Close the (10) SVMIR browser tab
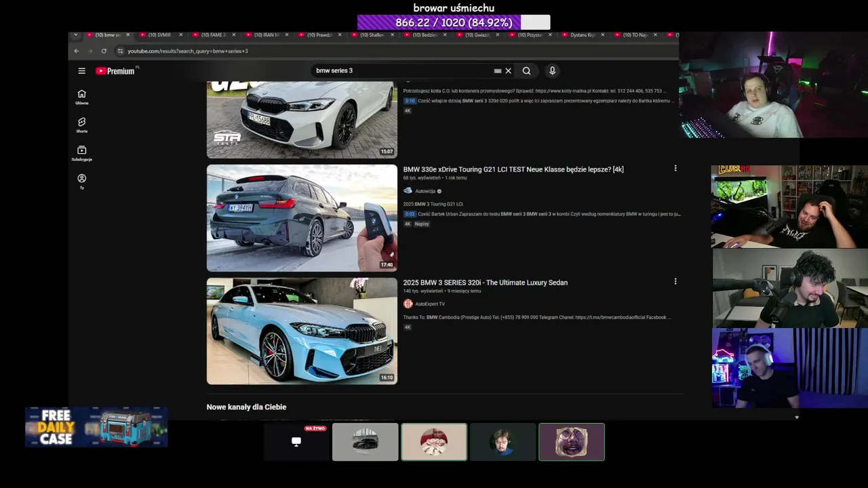The width and height of the screenshot is (868, 488). pyautogui.click(x=180, y=35)
